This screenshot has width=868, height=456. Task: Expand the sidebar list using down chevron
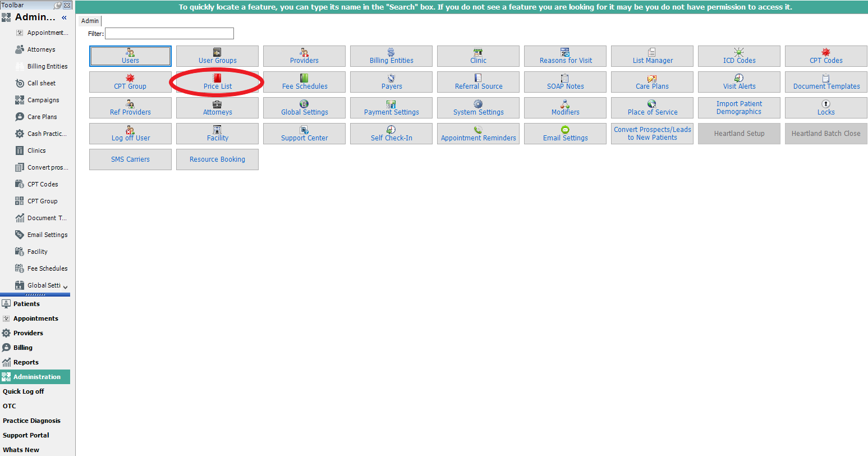click(66, 287)
